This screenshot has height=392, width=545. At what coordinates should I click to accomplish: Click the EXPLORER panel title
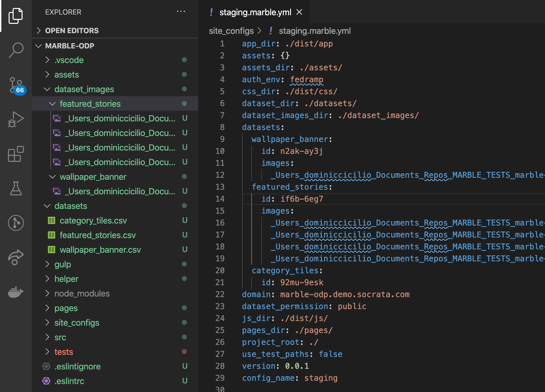point(63,12)
